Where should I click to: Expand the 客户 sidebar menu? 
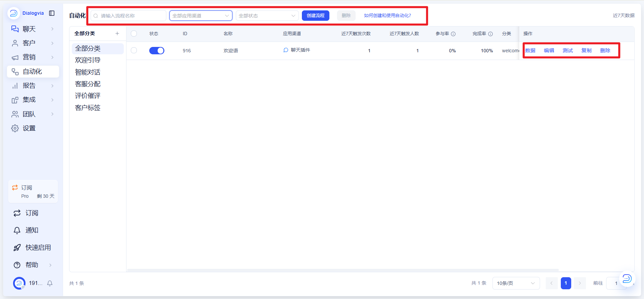pyautogui.click(x=33, y=43)
